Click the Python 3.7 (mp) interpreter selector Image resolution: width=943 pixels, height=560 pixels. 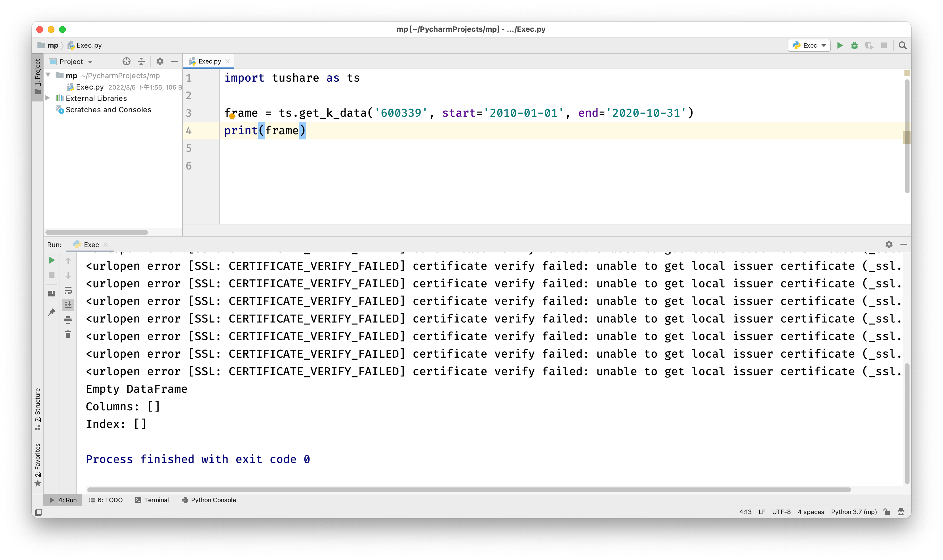coord(854,512)
